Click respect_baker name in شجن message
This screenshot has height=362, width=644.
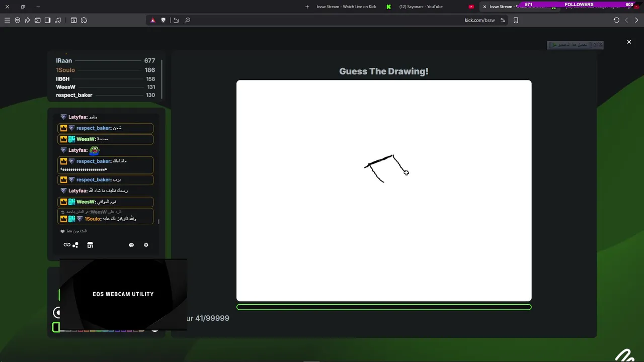(94, 128)
